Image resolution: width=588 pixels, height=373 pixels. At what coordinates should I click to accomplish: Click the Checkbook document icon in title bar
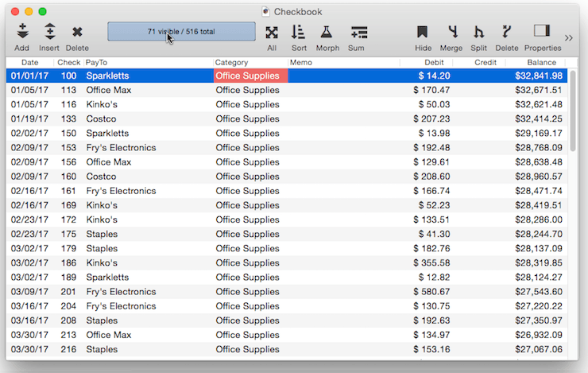pos(266,12)
